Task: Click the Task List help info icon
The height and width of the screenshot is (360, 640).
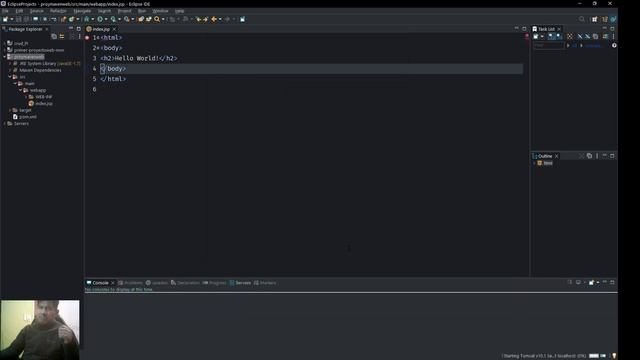Action: (614, 45)
